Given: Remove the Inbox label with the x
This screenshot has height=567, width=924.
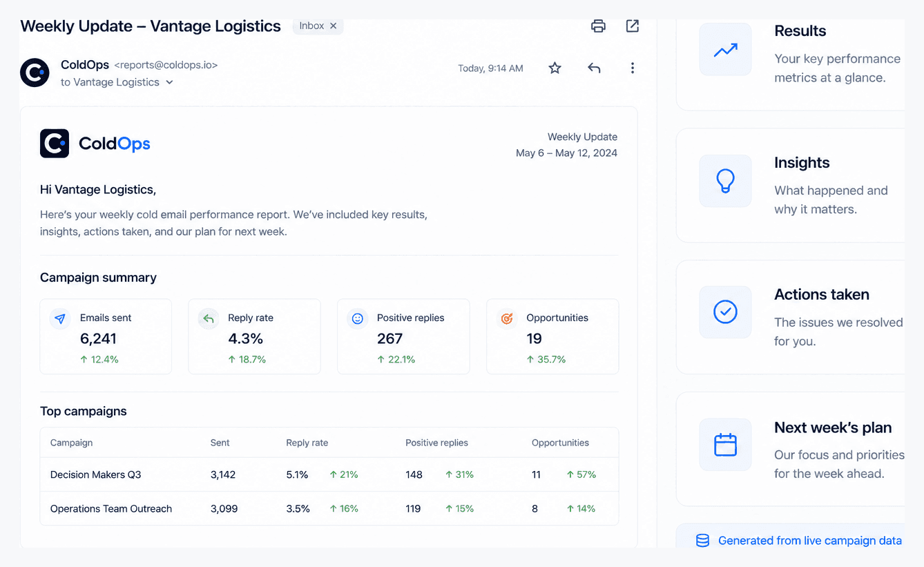Looking at the screenshot, I should coord(334,26).
